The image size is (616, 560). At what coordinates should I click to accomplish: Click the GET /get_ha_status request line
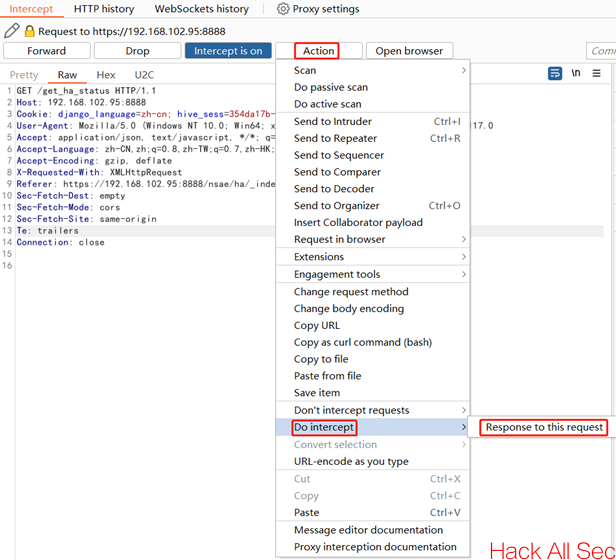pos(86,91)
